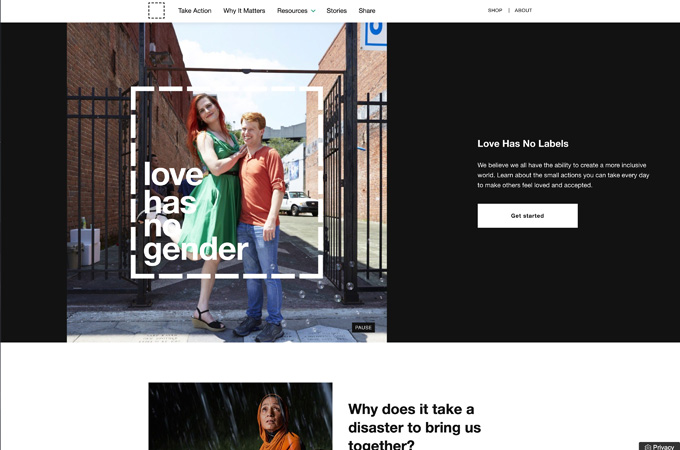This screenshot has width=680, height=450.
Task: Expand the Resources dropdown chevron
Action: 313,11
